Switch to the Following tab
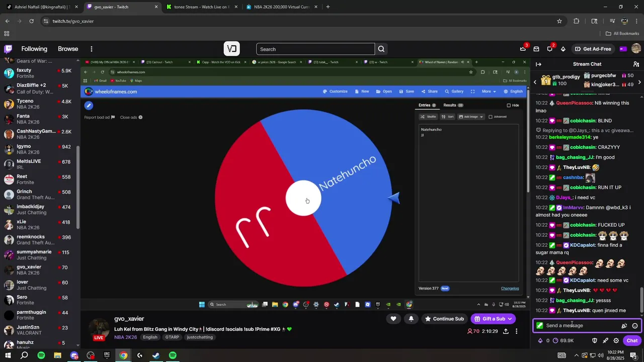The height and width of the screenshot is (362, 644). point(34,49)
